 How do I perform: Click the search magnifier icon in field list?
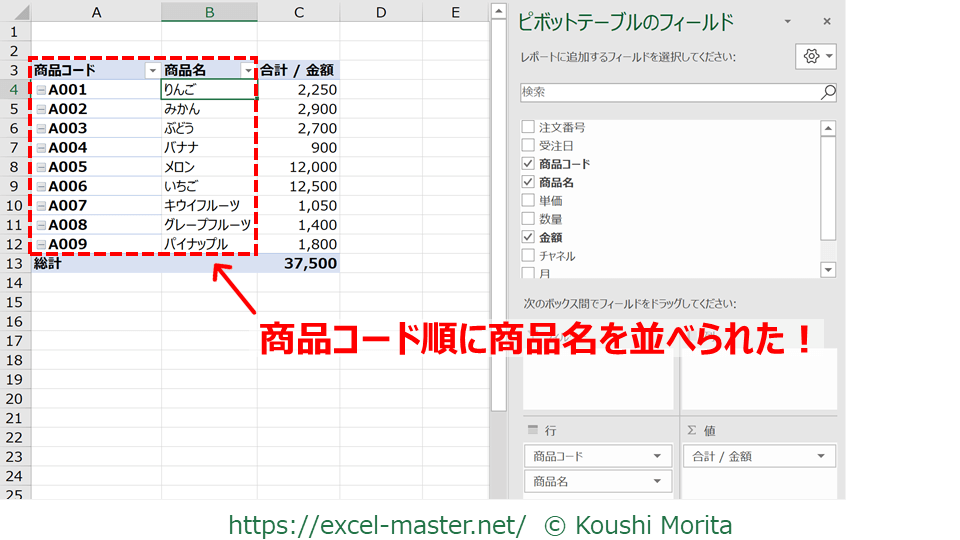tap(827, 92)
